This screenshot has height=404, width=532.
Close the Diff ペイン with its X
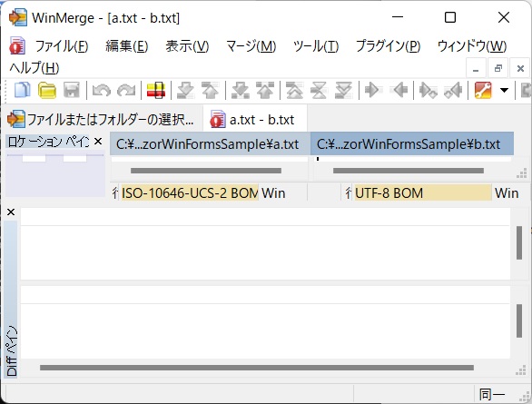[x=11, y=212]
